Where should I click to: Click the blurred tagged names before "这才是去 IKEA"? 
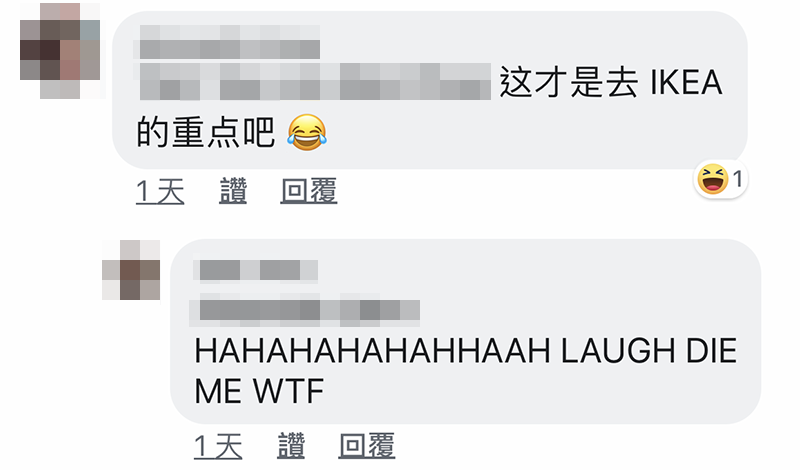click(315, 82)
